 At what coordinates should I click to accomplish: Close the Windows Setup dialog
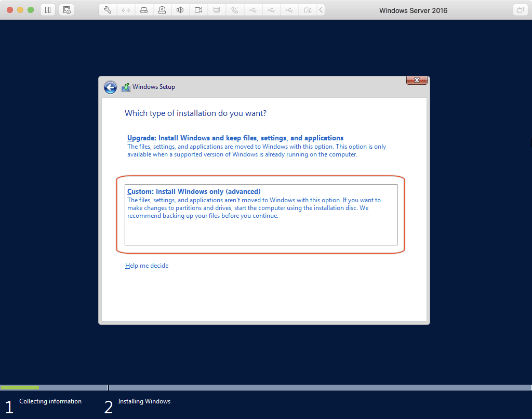[x=416, y=80]
